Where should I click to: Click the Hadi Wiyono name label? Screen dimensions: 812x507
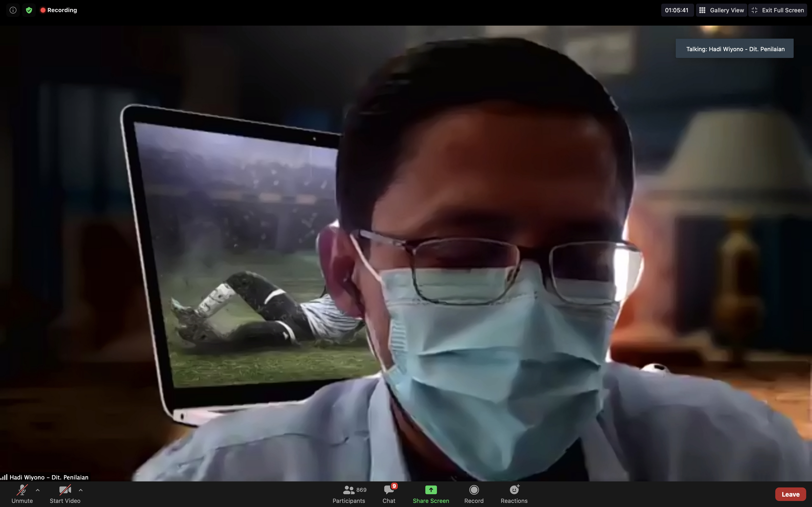click(49, 477)
